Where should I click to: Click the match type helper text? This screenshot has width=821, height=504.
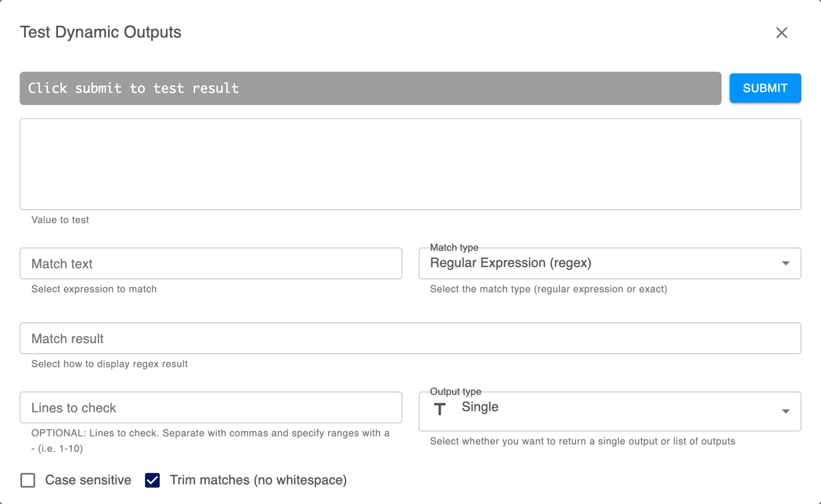pos(548,289)
